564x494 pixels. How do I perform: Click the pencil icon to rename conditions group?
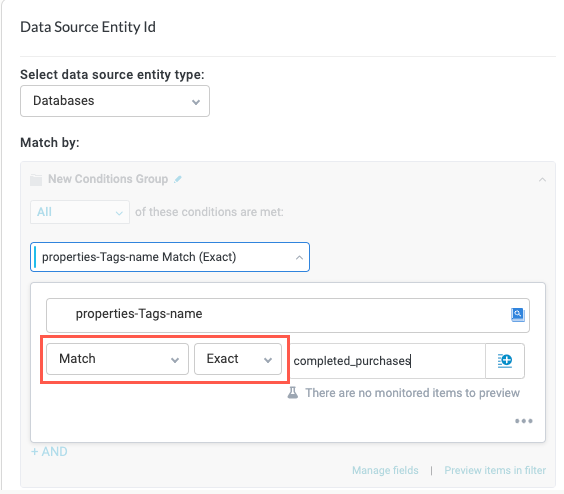[x=178, y=179]
